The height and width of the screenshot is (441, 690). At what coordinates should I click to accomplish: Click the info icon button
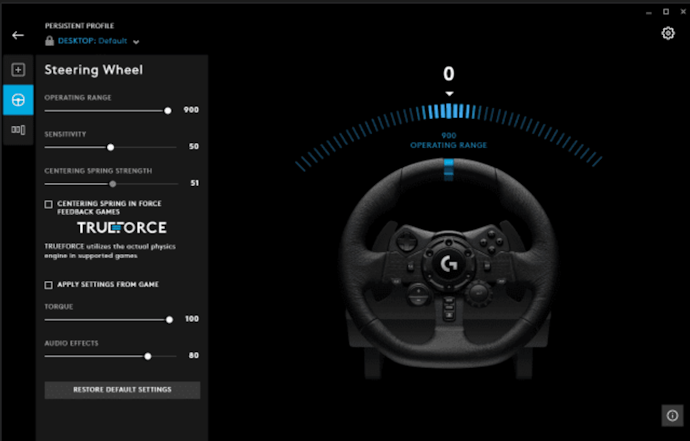click(672, 415)
